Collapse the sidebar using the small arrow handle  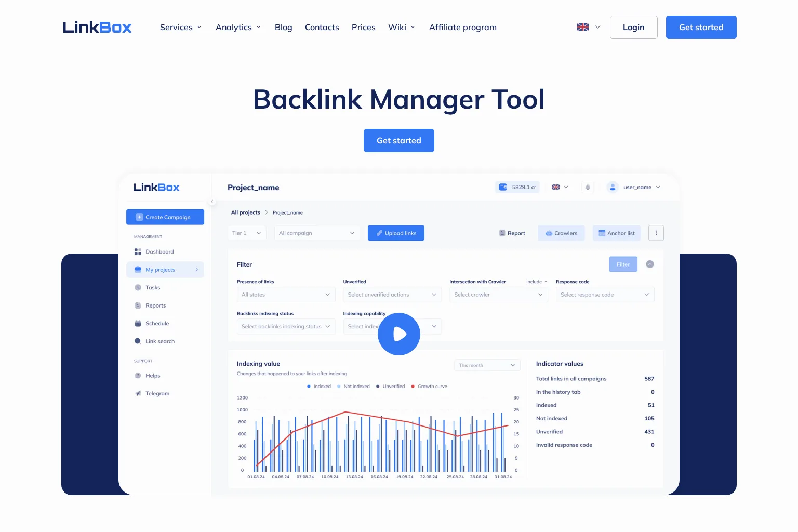(212, 202)
